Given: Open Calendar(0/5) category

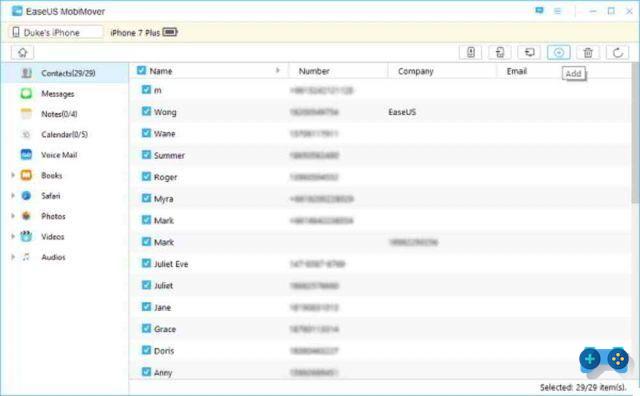Looking at the screenshot, I should (64, 134).
